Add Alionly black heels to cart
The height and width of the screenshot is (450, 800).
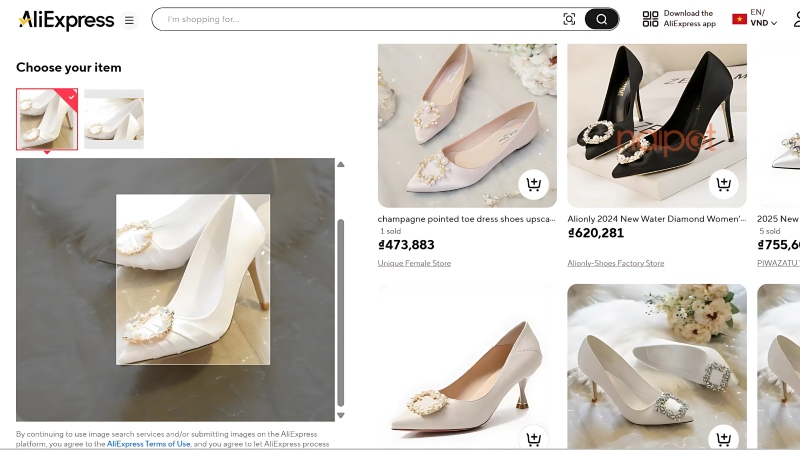tap(723, 184)
